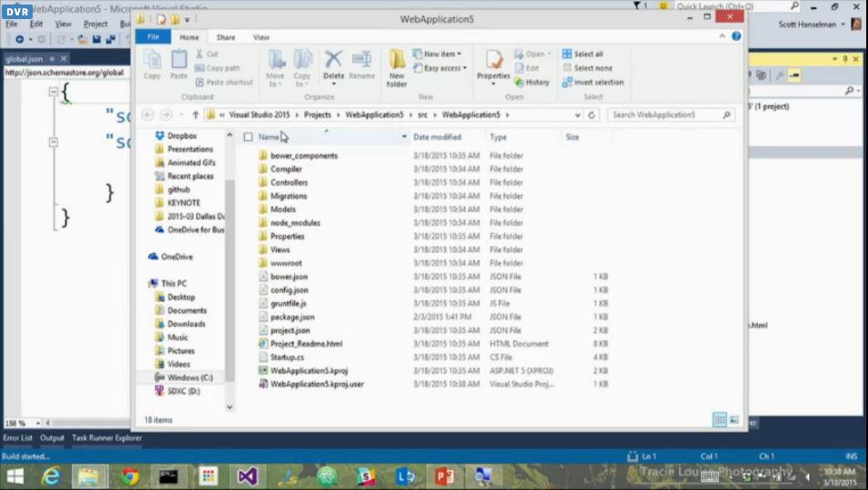Screen dimensions: 868x490
Task: Open the Easy access dropdown
Action: point(440,68)
